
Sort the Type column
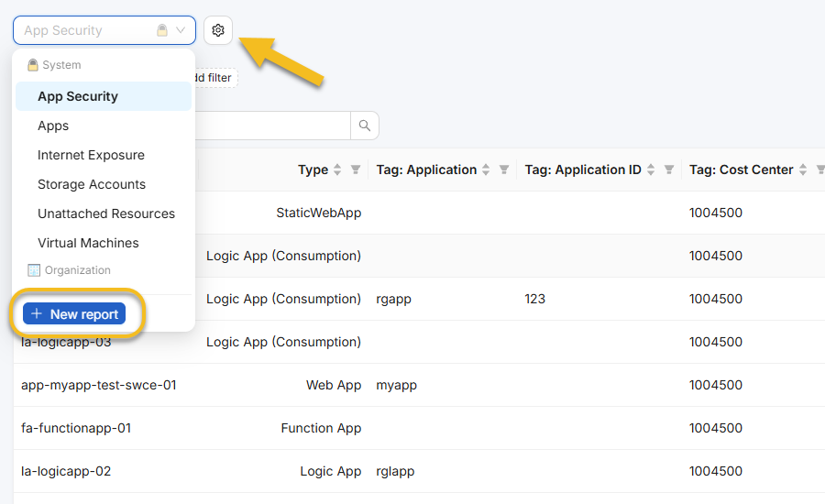pos(337,170)
